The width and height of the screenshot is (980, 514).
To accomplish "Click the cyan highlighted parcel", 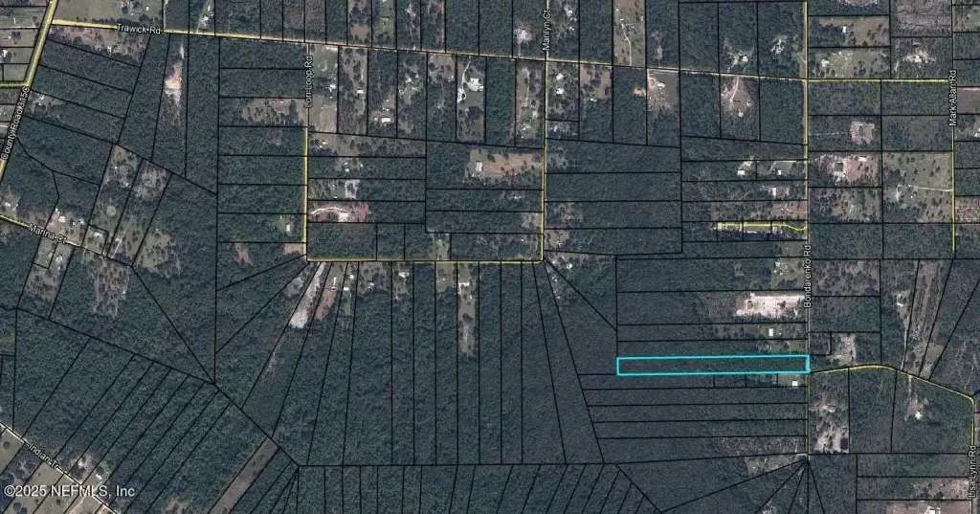I will tap(712, 365).
